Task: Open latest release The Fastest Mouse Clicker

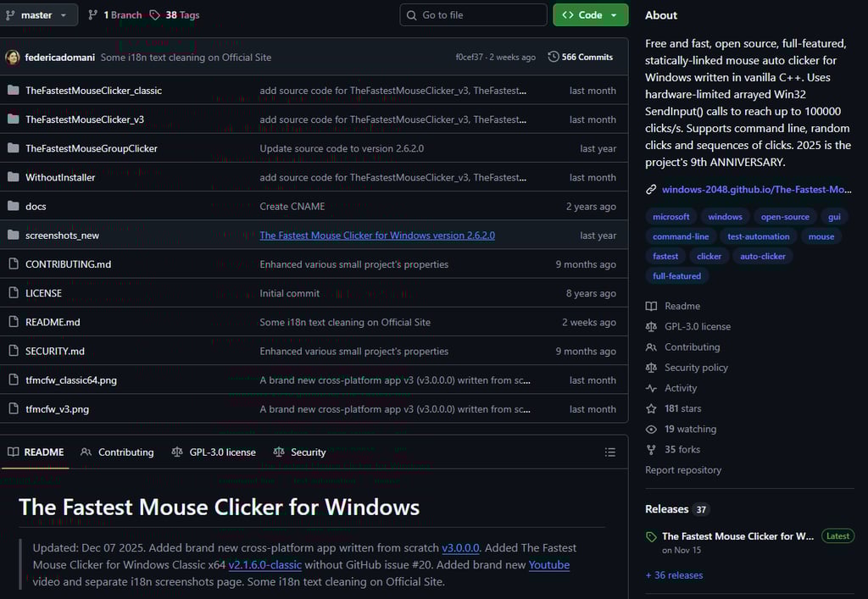Action: coord(738,536)
